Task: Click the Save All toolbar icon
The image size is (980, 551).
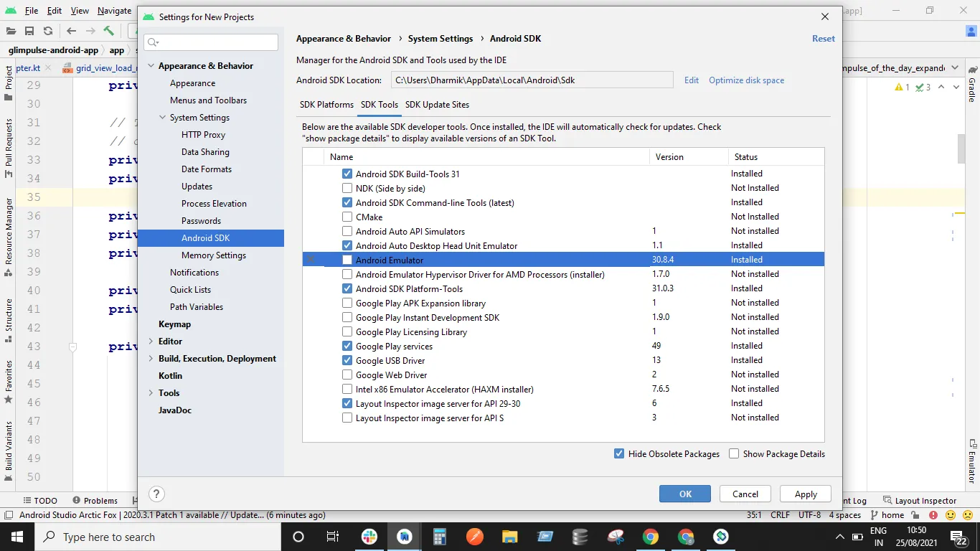Action: coord(29,31)
